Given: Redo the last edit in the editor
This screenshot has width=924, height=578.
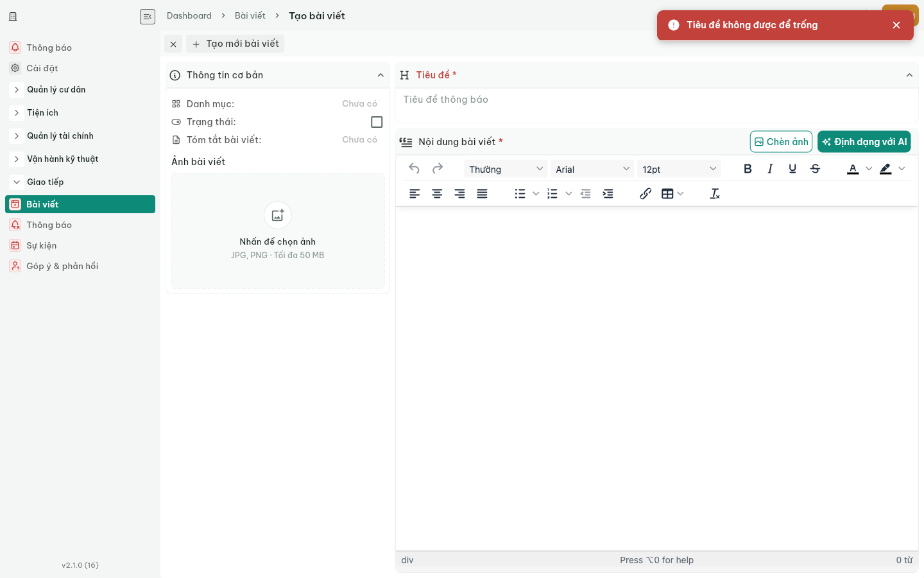Looking at the screenshot, I should click(x=438, y=169).
